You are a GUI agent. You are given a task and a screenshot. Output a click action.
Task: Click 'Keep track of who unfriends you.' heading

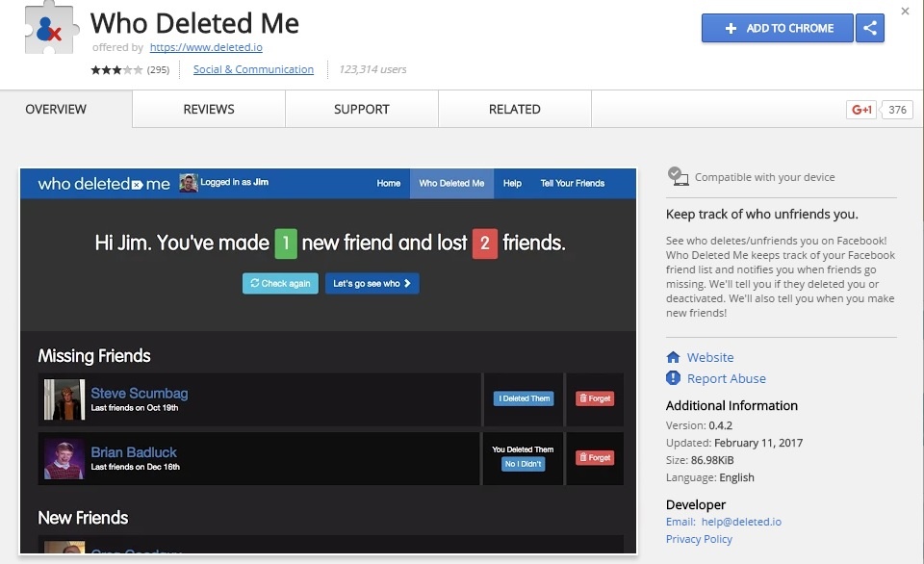pyautogui.click(x=762, y=214)
